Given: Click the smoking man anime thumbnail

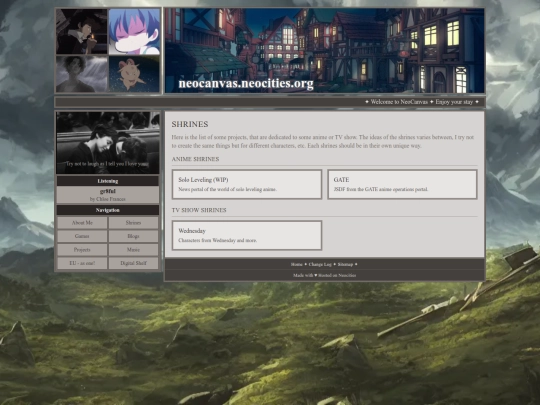Looking at the screenshot, I should point(82,31).
